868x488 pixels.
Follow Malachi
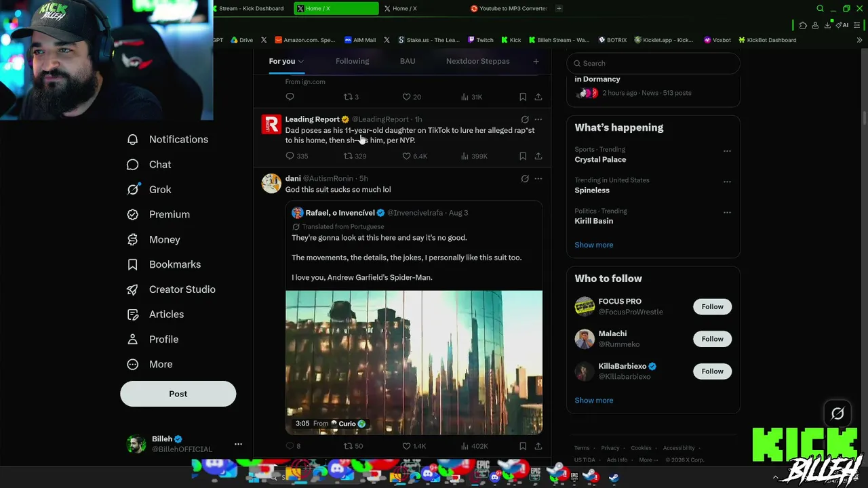point(712,339)
